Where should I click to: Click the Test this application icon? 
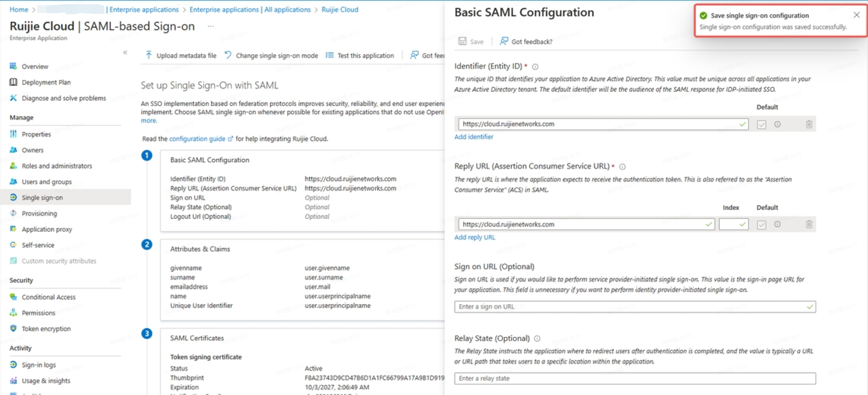click(330, 55)
